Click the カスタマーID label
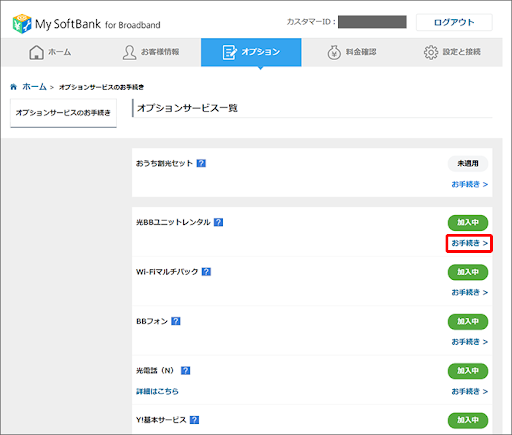The width and height of the screenshot is (512, 435). point(311,22)
